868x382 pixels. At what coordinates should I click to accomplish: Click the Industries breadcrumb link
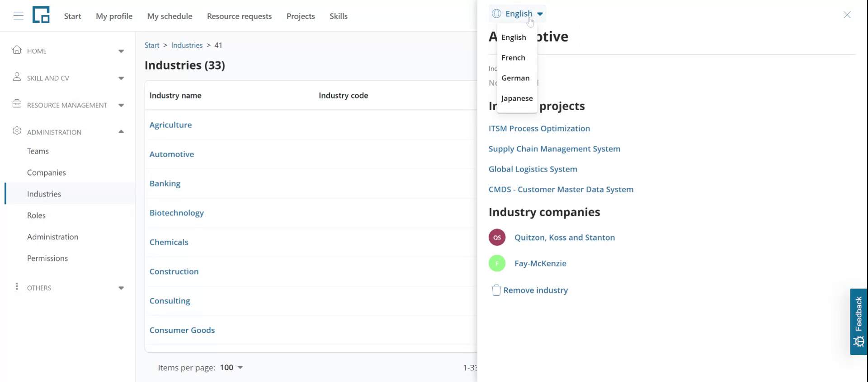coord(187,45)
